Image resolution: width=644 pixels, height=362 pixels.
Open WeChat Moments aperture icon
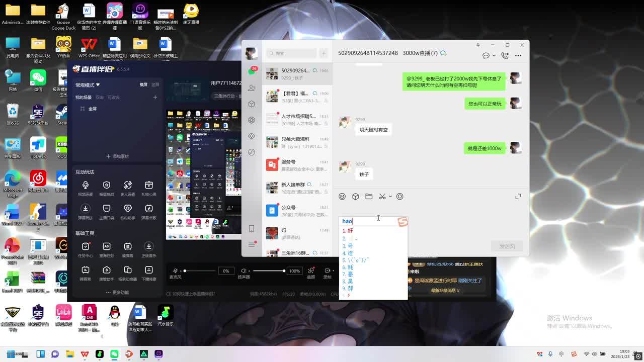252,120
